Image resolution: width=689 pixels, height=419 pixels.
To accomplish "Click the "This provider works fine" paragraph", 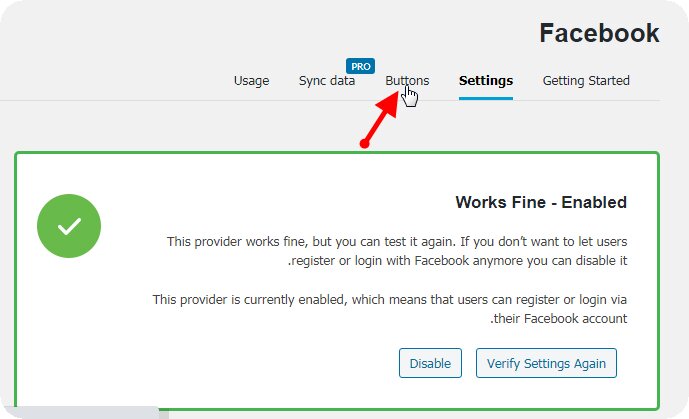I will click(400, 252).
